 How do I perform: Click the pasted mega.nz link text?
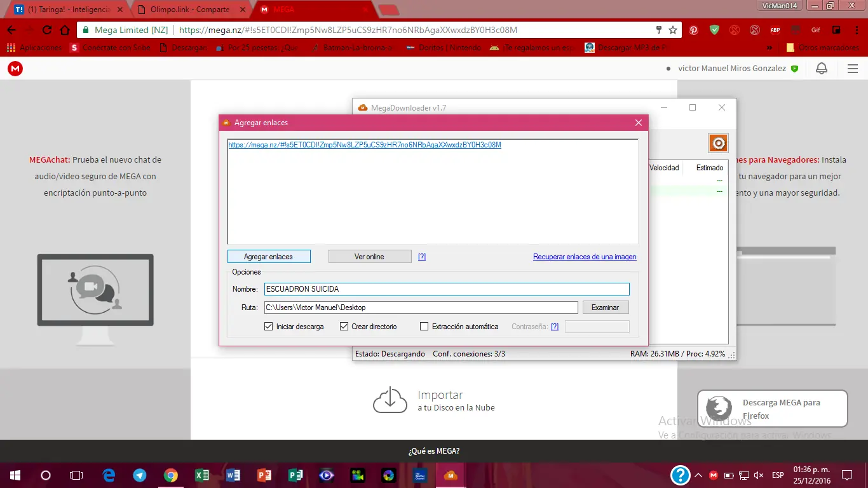(365, 145)
